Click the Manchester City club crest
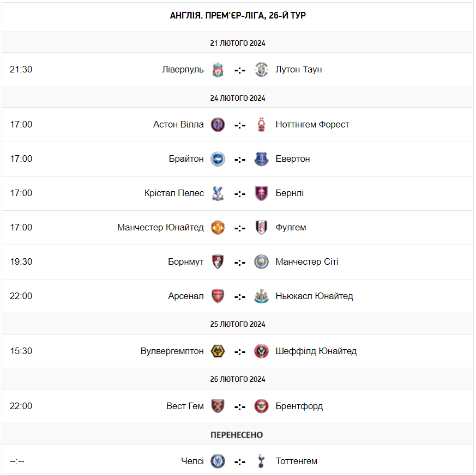 click(x=262, y=262)
